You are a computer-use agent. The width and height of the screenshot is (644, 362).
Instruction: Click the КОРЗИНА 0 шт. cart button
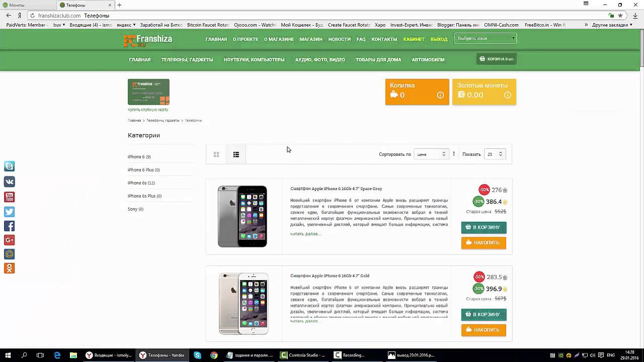[497, 59]
